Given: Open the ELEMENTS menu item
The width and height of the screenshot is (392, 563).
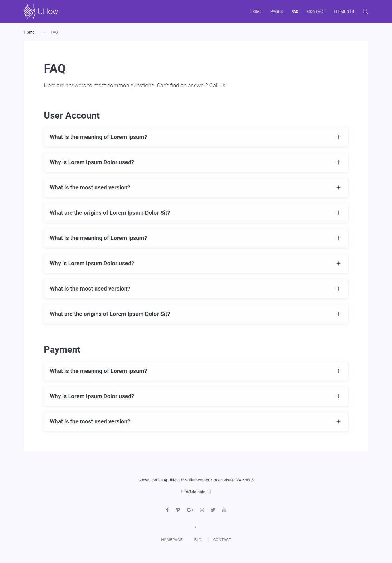Looking at the screenshot, I should (x=344, y=11).
